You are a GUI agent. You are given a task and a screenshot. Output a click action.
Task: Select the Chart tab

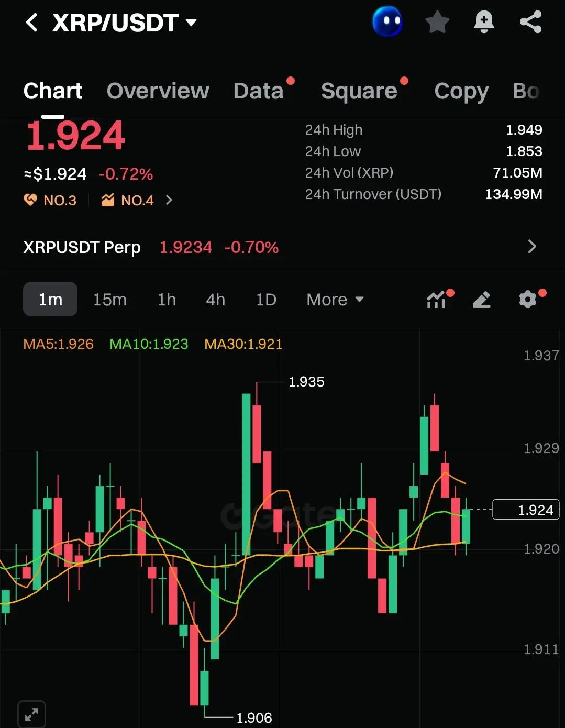pyautogui.click(x=53, y=91)
